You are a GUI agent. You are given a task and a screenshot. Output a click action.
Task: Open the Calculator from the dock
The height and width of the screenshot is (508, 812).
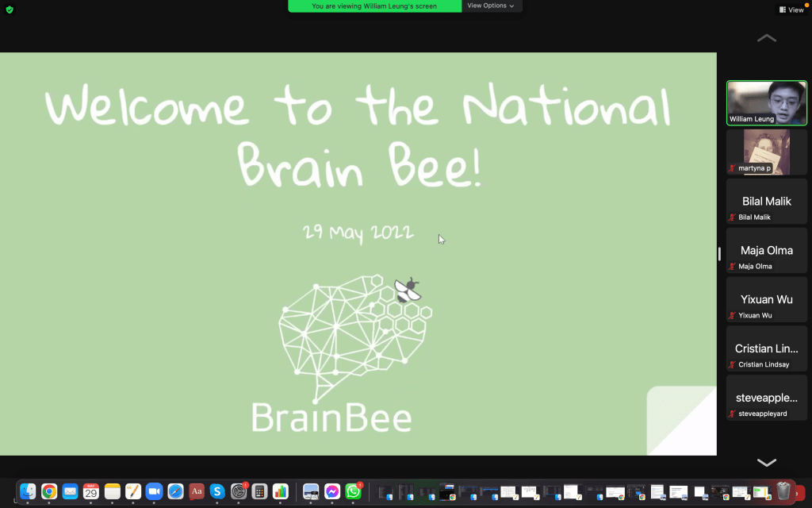(259, 491)
